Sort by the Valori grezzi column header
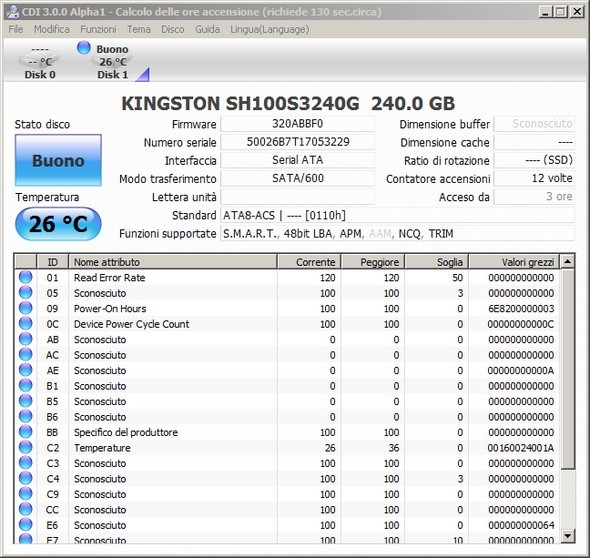Screen dimensions: 590x558 pyautogui.click(x=514, y=262)
